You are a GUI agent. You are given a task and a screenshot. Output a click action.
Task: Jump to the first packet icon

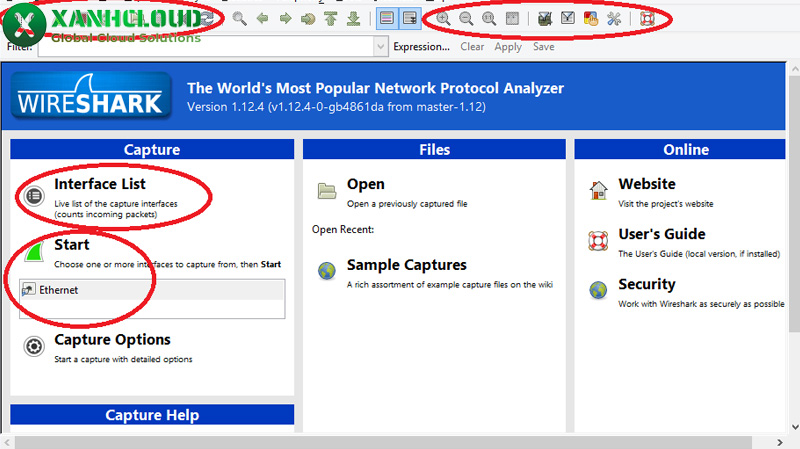(x=331, y=18)
